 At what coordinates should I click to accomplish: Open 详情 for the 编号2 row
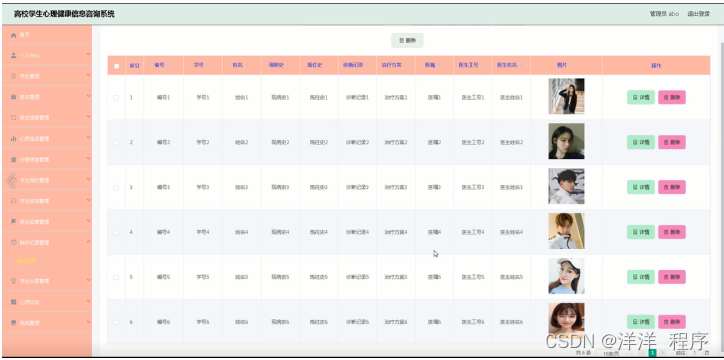[640, 142]
